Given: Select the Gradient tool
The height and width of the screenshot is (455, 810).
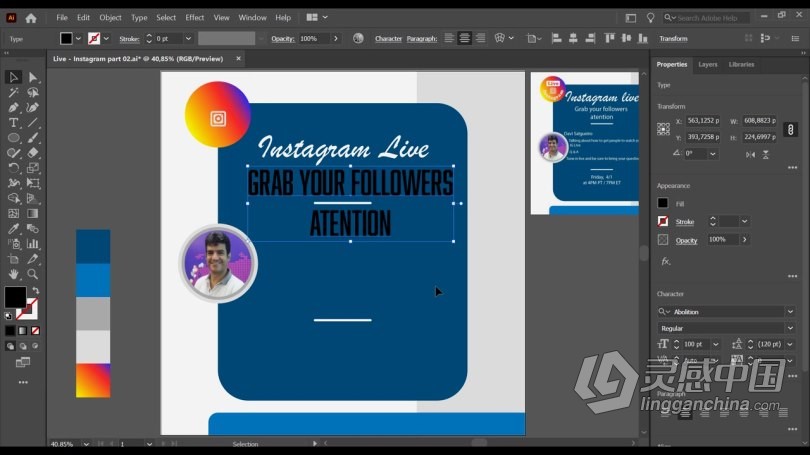Looking at the screenshot, I should tap(33, 213).
